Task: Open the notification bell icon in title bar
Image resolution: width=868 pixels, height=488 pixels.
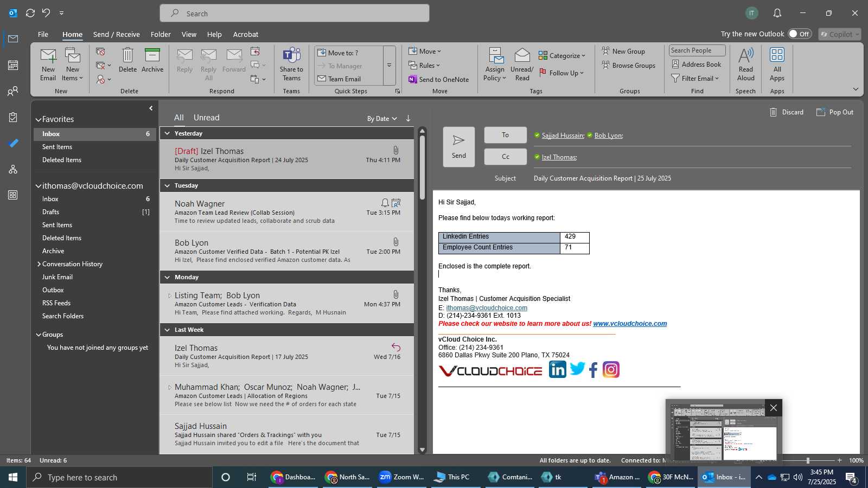Action: pos(777,13)
